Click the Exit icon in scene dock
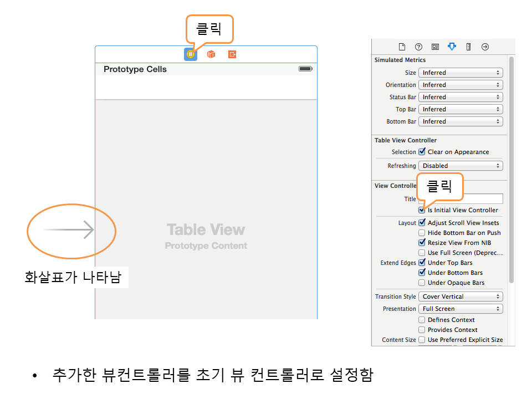Screen dimensions: 532x399 [232, 54]
